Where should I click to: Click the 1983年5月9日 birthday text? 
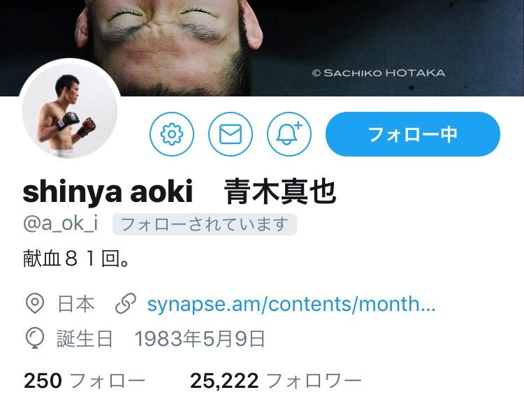pyautogui.click(x=200, y=339)
